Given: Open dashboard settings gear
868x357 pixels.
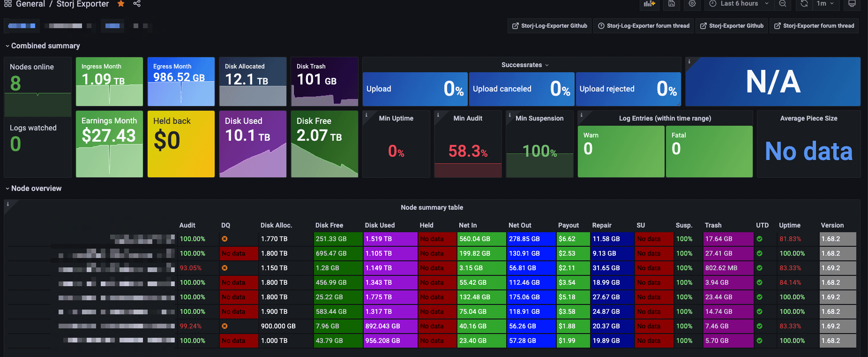Looking at the screenshot, I should point(692,4).
